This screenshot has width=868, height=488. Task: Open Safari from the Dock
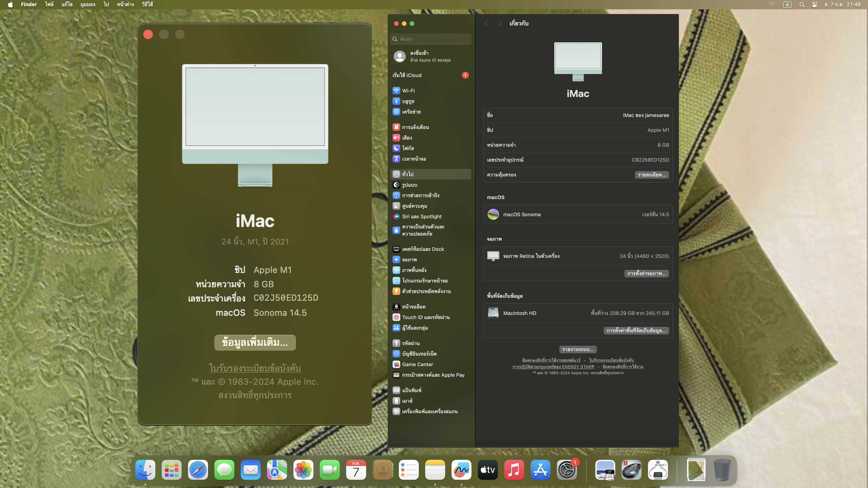click(x=198, y=470)
